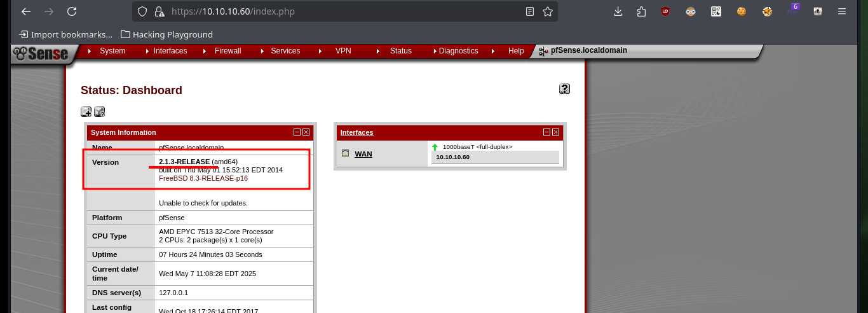Close the Interfaces widget
868x313 pixels.
tap(555, 132)
